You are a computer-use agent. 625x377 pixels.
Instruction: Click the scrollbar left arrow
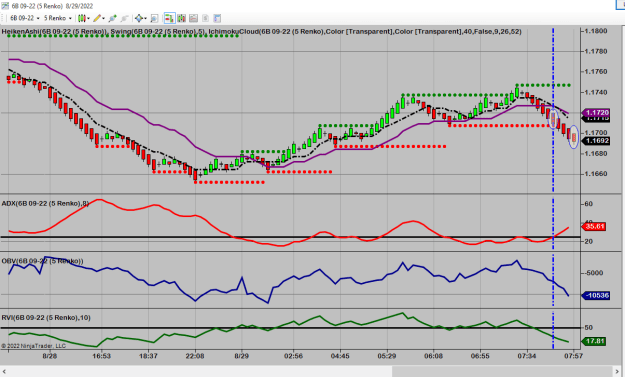click(x=4, y=371)
